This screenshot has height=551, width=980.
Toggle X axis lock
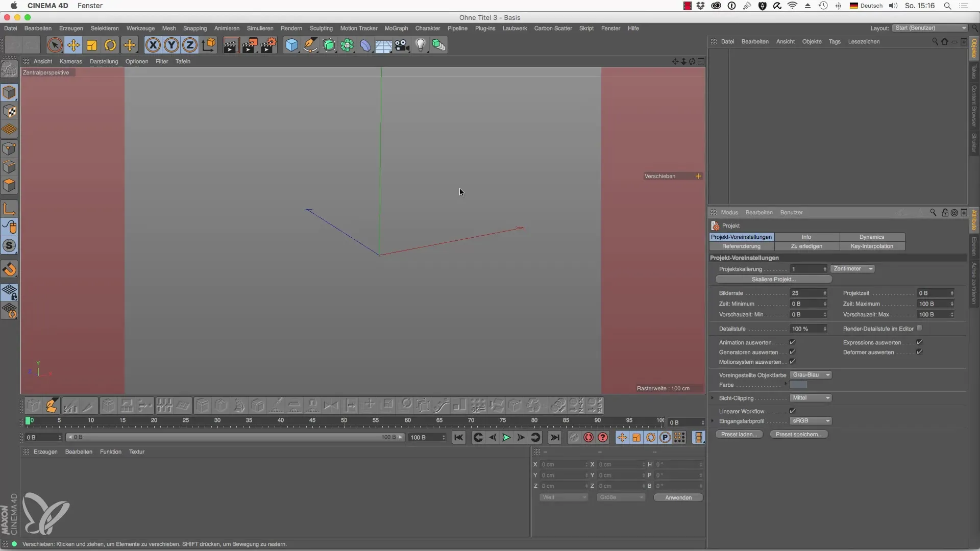point(153,45)
